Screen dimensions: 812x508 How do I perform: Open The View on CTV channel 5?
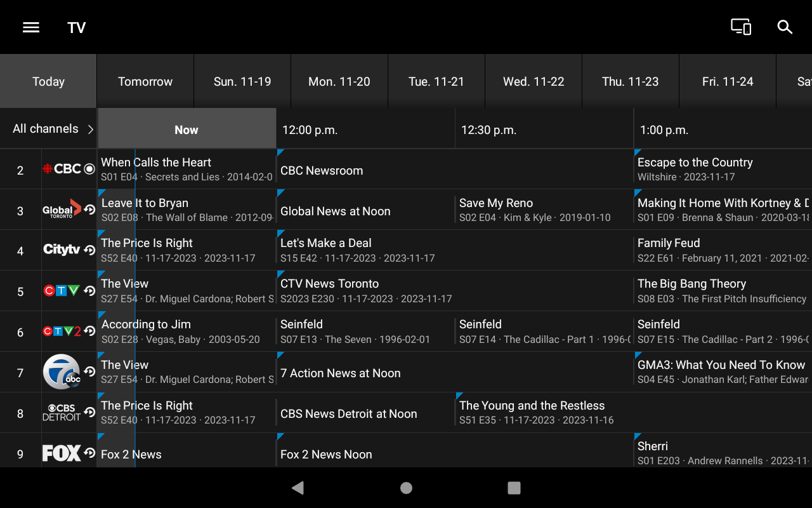pyautogui.click(x=187, y=291)
